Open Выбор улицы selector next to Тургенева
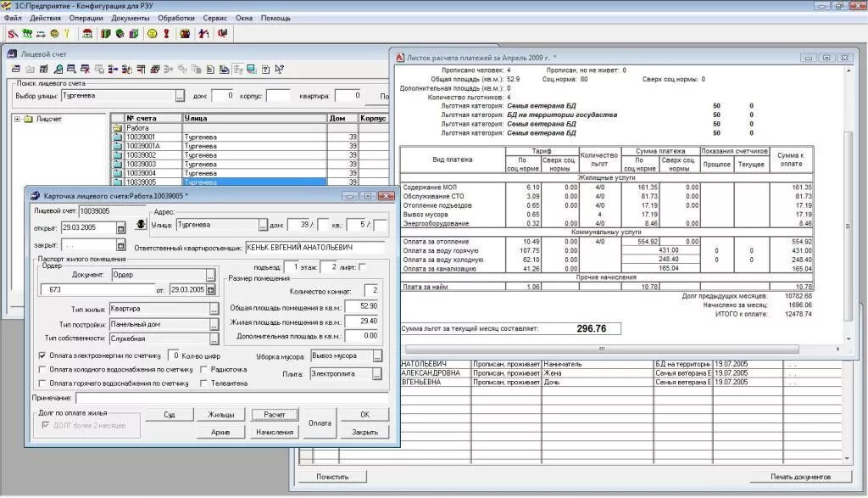868x498 pixels. pos(180,97)
